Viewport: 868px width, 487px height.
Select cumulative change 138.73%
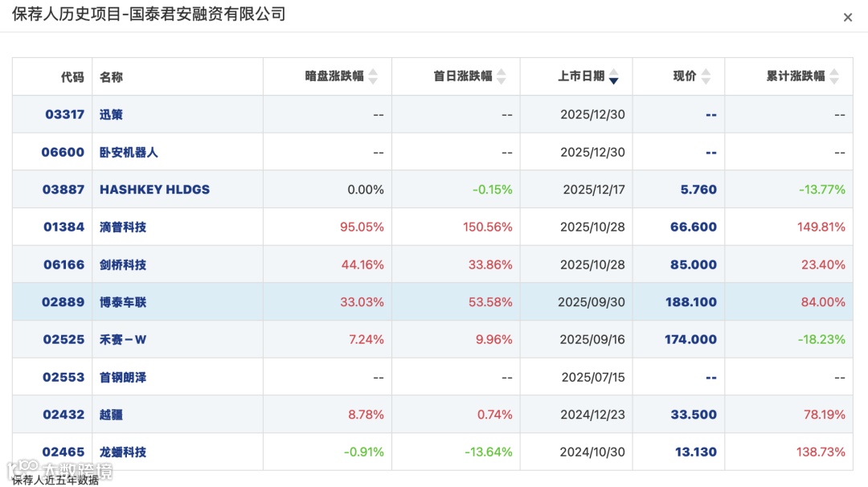(821, 452)
